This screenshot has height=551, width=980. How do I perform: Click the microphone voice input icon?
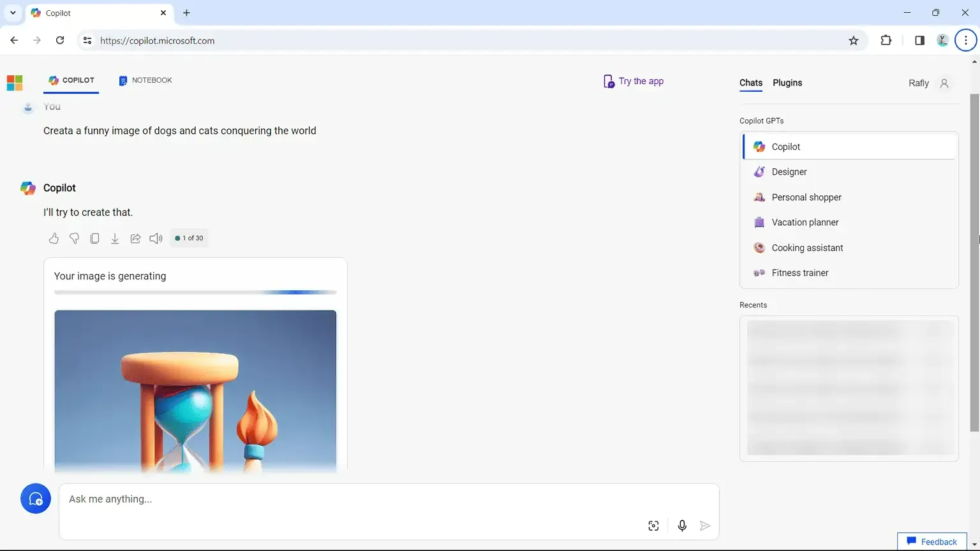pyautogui.click(x=682, y=525)
